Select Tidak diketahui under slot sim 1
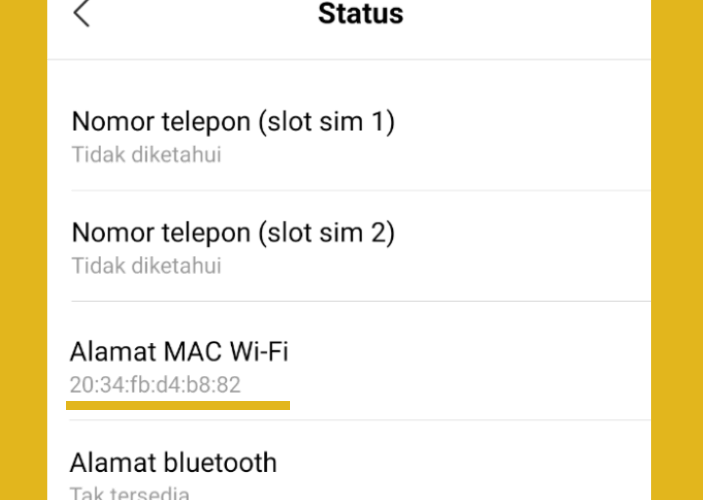703x500 pixels. pyautogui.click(x=147, y=155)
